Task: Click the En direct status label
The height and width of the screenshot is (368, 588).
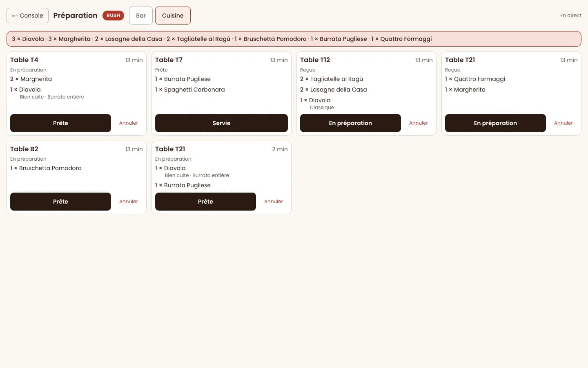Action: 570,16
